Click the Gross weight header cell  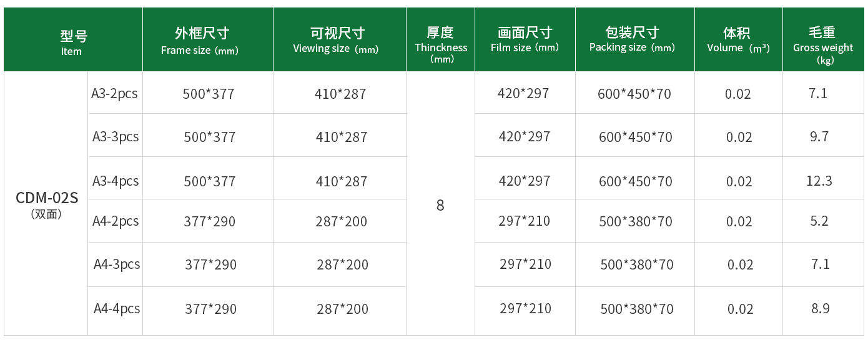823,39
